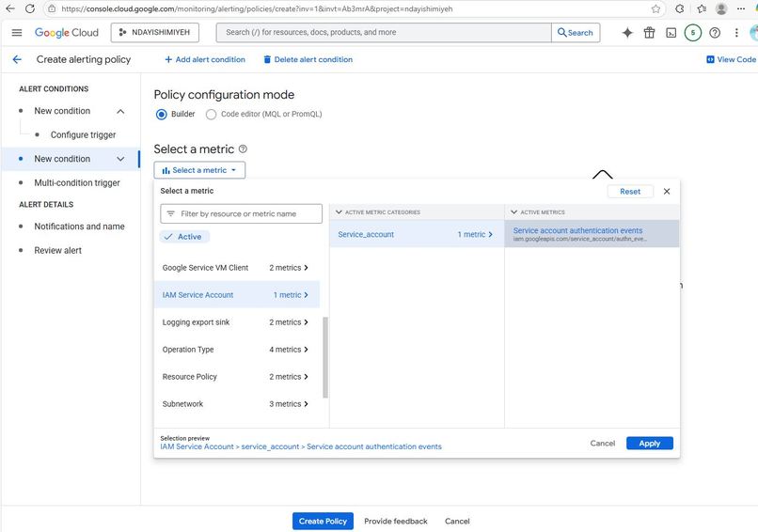Expand Logging export sink metrics
758x532 pixels.
coord(236,322)
